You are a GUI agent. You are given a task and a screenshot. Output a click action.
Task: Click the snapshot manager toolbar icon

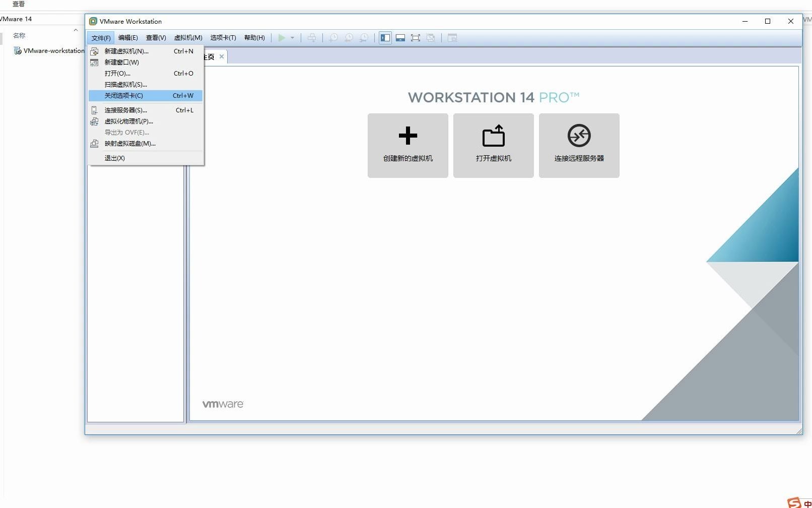[x=364, y=38]
